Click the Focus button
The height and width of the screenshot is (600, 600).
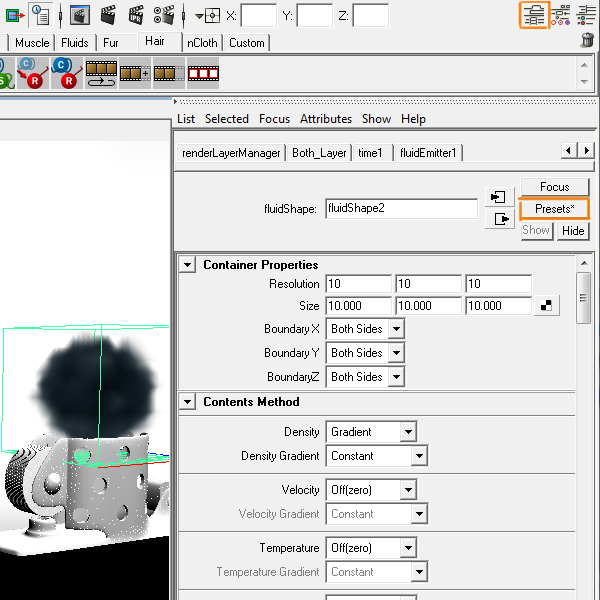[554, 187]
